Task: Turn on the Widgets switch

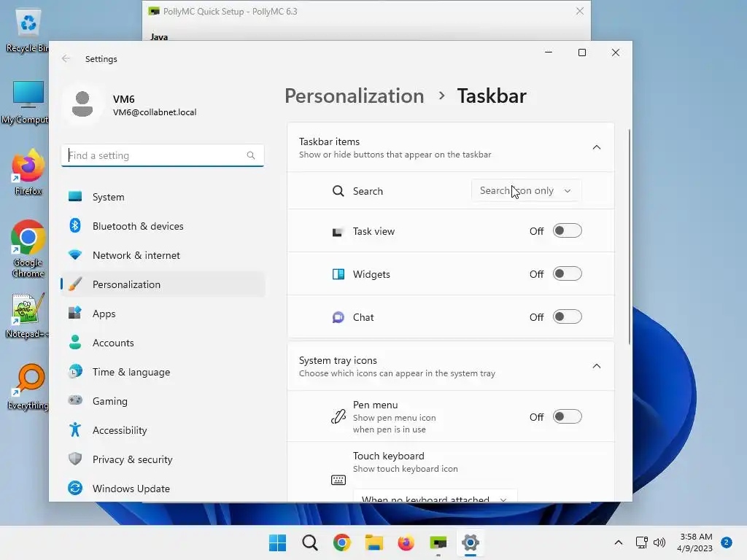Action: pos(568,274)
